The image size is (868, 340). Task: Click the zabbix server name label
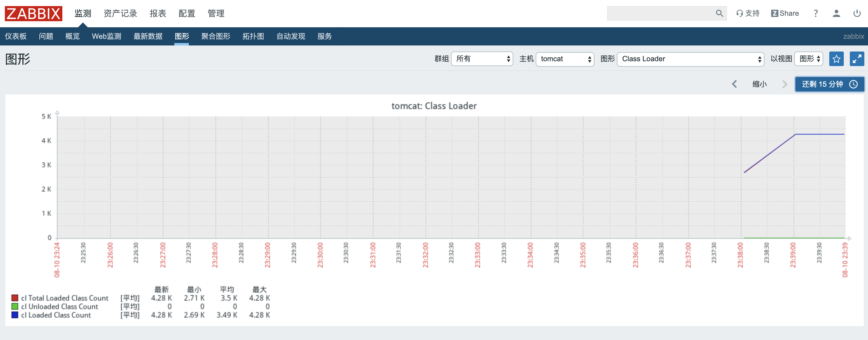point(853,36)
